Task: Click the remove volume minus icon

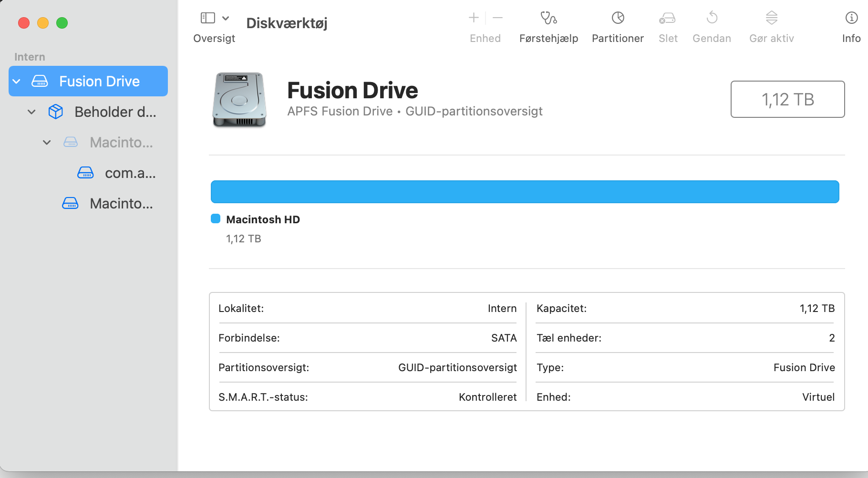Action: [x=498, y=18]
